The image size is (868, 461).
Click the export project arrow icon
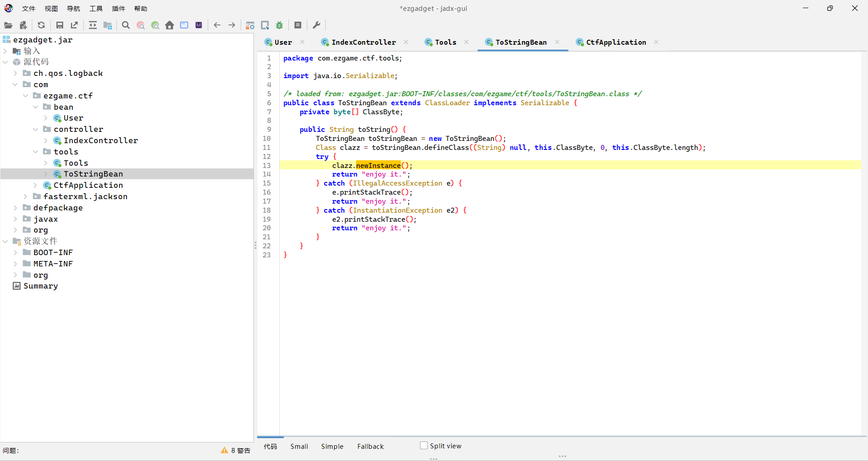[x=74, y=25]
